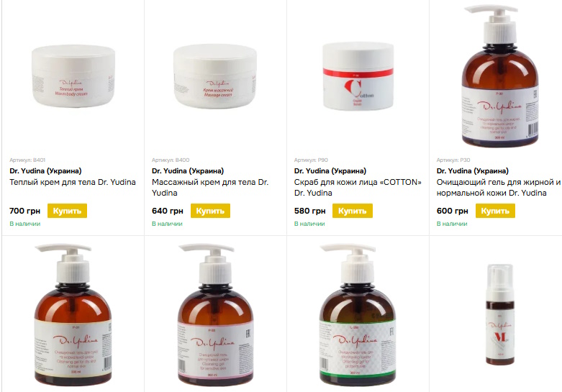
Task: Click the Dr. Yudina (Украина) brand above the P30 cleansing gel
Action: click(472, 171)
